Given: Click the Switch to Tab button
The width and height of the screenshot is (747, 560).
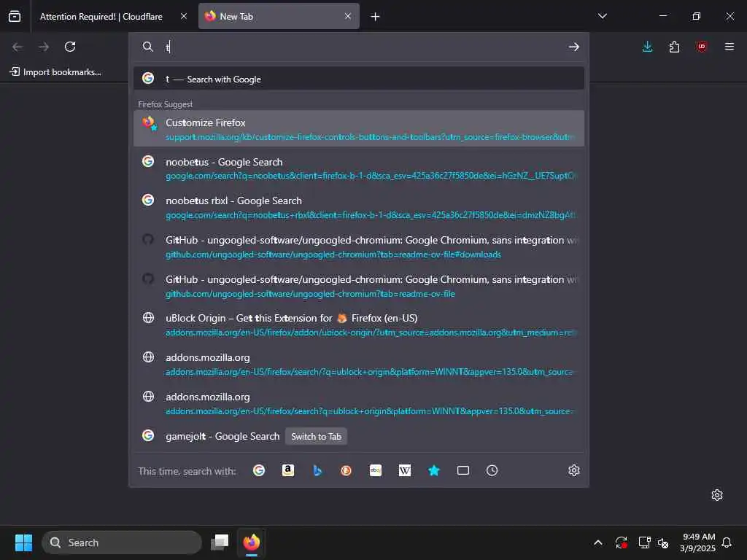Looking at the screenshot, I should click(317, 437).
